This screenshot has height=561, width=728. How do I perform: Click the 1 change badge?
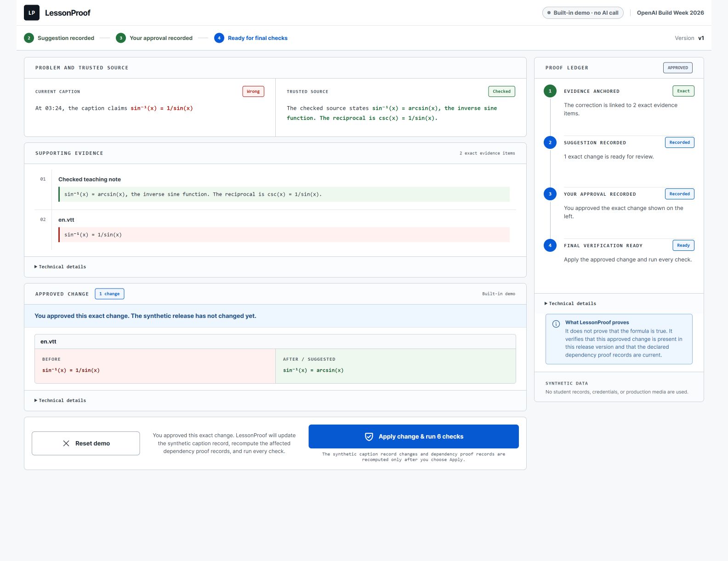109,294
